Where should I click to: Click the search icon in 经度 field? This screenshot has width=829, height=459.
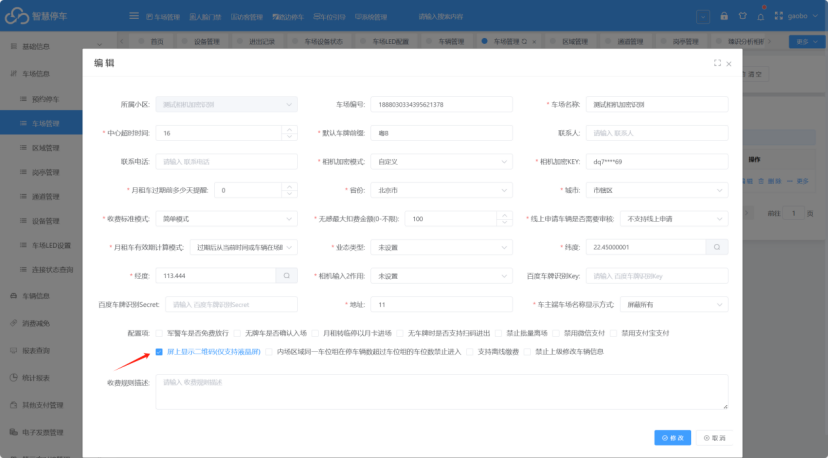click(x=287, y=276)
